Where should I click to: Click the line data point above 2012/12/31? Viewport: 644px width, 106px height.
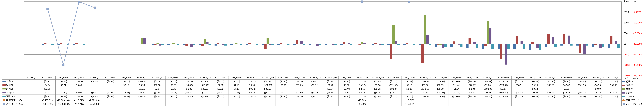click(x=95, y=8)
